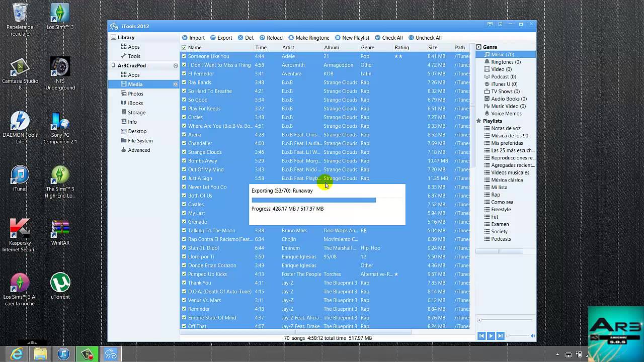Viewport: 644px width, 362px height.
Task: Open the Notas de voz playlist
Action: click(502, 128)
